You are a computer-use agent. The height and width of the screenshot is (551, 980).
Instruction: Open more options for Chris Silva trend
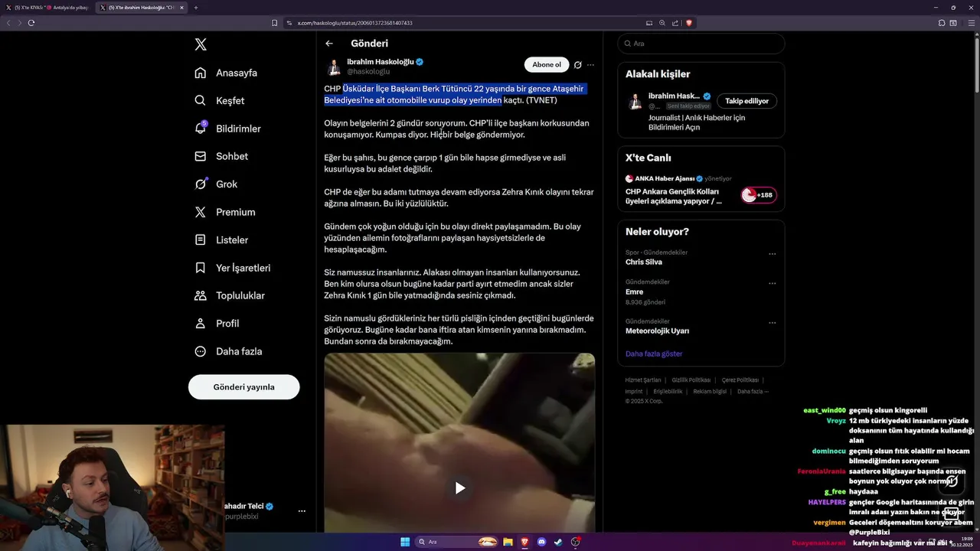[772, 254]
